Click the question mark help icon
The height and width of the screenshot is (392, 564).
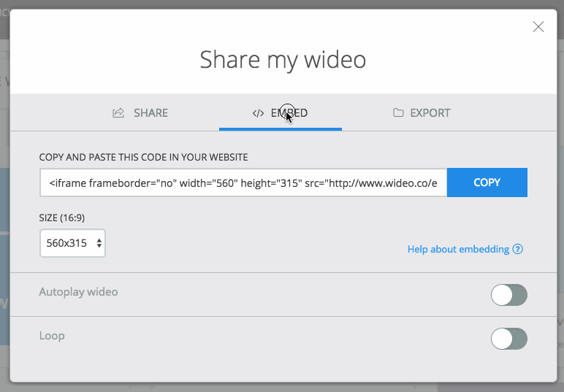[518, 249]
